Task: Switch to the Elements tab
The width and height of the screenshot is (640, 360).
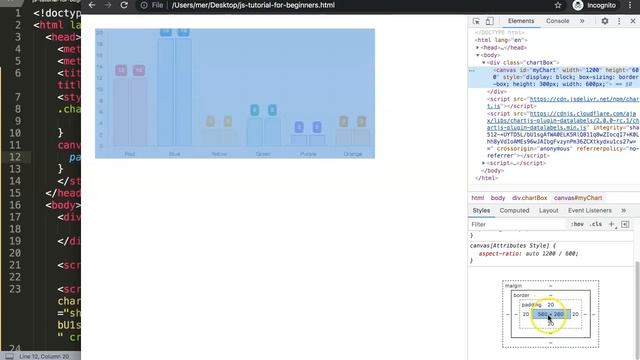Action: (x=521, y=21)
